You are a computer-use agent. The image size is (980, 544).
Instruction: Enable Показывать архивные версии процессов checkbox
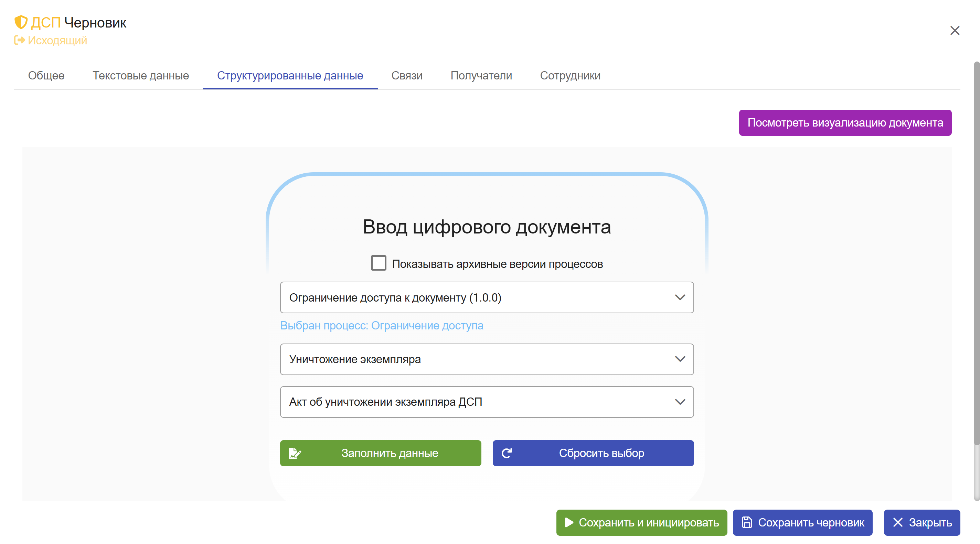pyautogui.click(x=379, y=263)
